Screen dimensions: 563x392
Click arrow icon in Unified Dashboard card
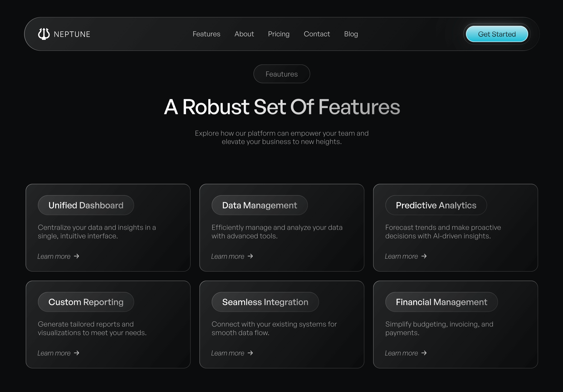(x=76, y=256)
